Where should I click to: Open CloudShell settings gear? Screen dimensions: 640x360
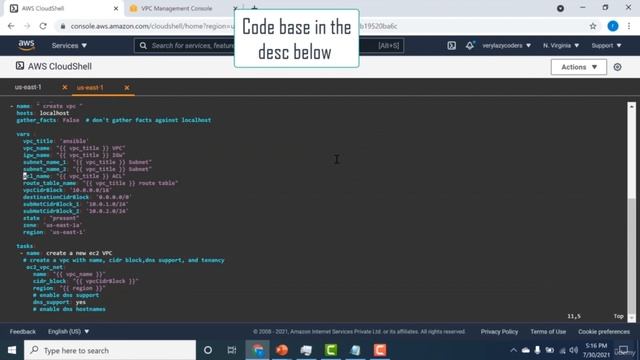click(x=618, y=67)
